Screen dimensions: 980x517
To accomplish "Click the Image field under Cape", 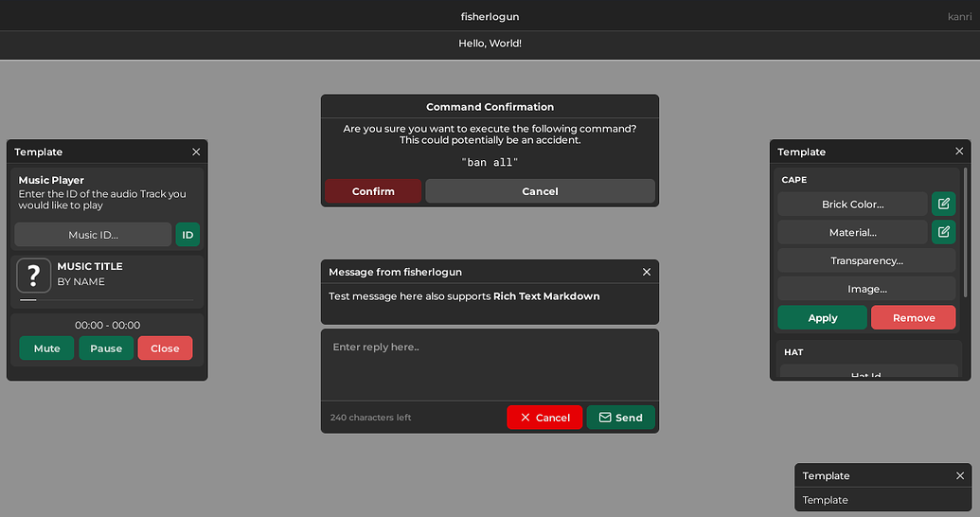I will [x=867, y=289].
